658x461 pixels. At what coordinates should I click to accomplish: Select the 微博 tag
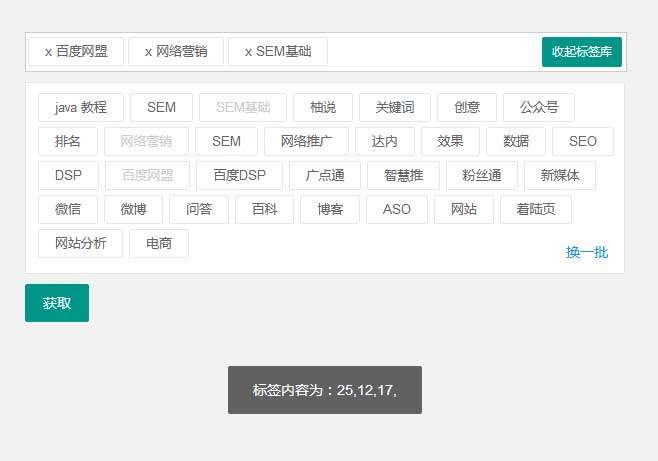[x=133, y=209]
